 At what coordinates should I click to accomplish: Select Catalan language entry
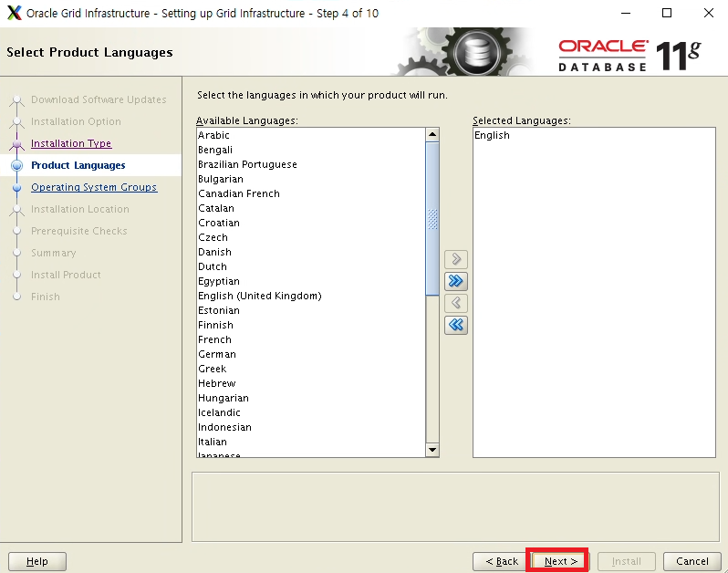[310, 209]
